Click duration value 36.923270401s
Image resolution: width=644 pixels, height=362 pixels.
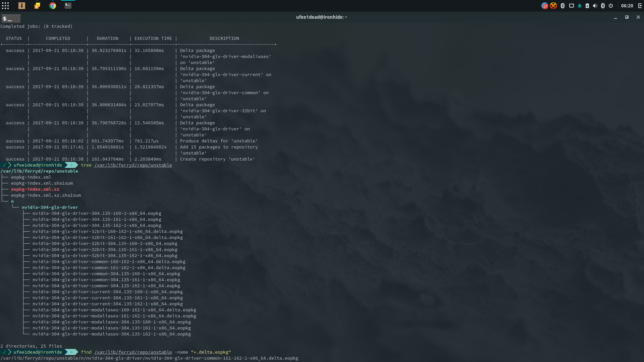[x=109, y=51]
